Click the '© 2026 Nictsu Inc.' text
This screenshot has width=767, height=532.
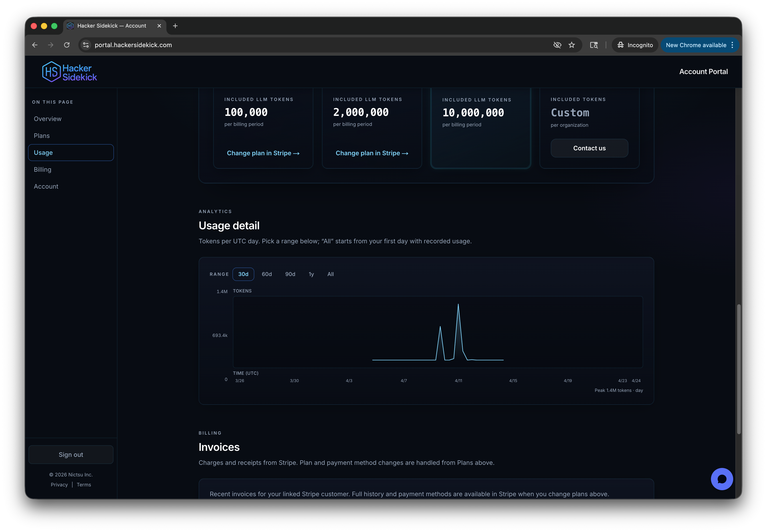71,474
